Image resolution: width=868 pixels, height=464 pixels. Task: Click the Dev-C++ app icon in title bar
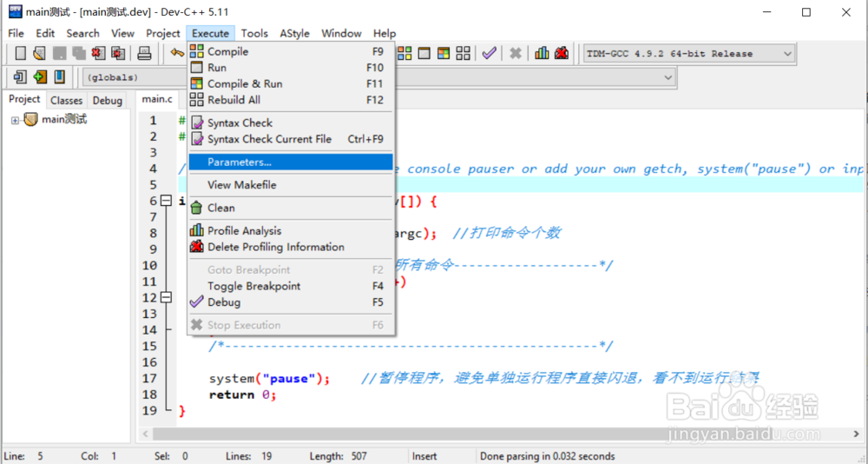coord(16,11)
